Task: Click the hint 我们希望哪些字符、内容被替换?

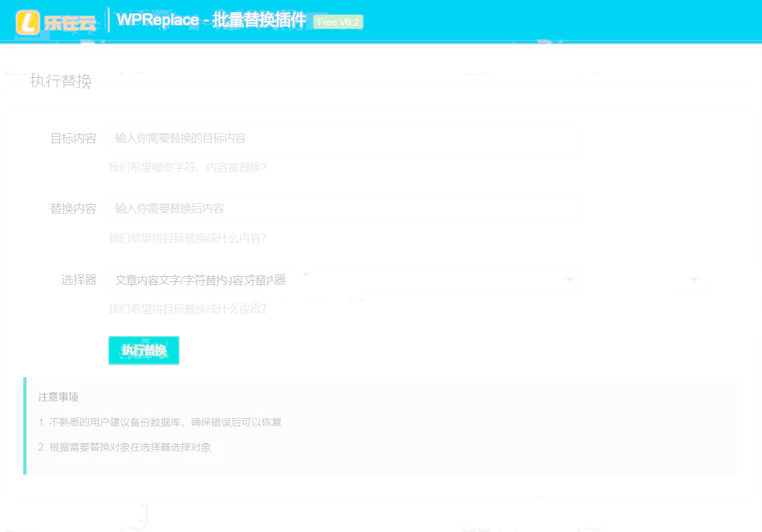Action: pos(187,167)
